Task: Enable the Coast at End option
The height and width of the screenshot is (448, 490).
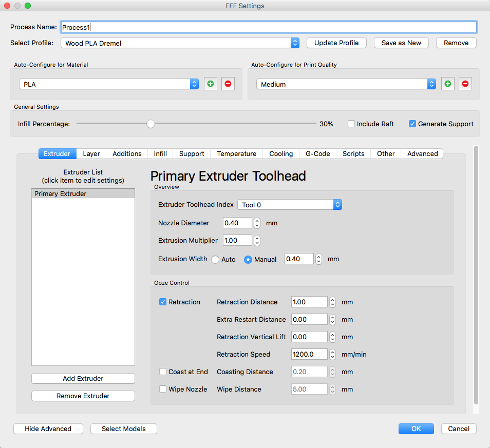Action: (x=163, y=372)
